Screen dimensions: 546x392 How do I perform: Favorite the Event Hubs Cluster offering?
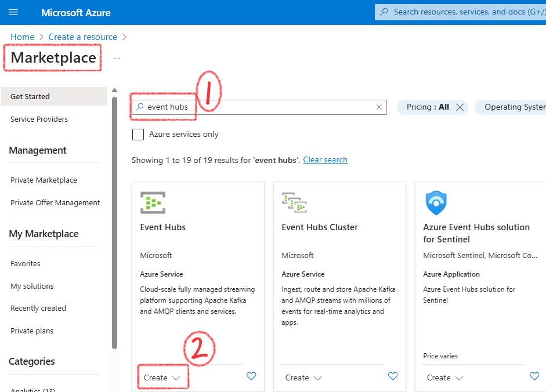393,376
